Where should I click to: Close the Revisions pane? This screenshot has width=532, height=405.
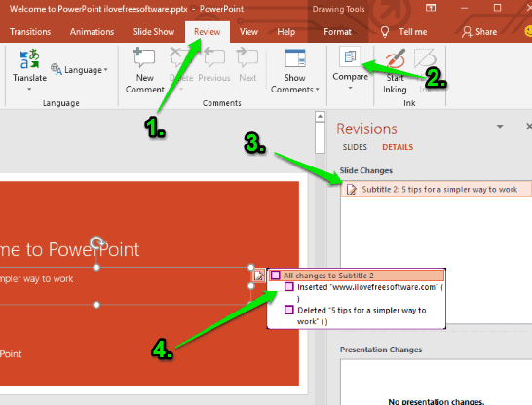click(529, 126)
